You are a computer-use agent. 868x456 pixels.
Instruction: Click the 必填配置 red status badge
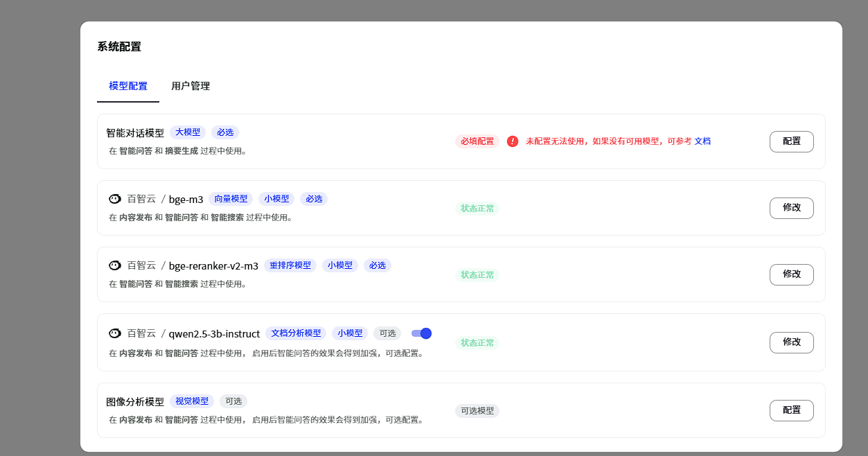477,141
